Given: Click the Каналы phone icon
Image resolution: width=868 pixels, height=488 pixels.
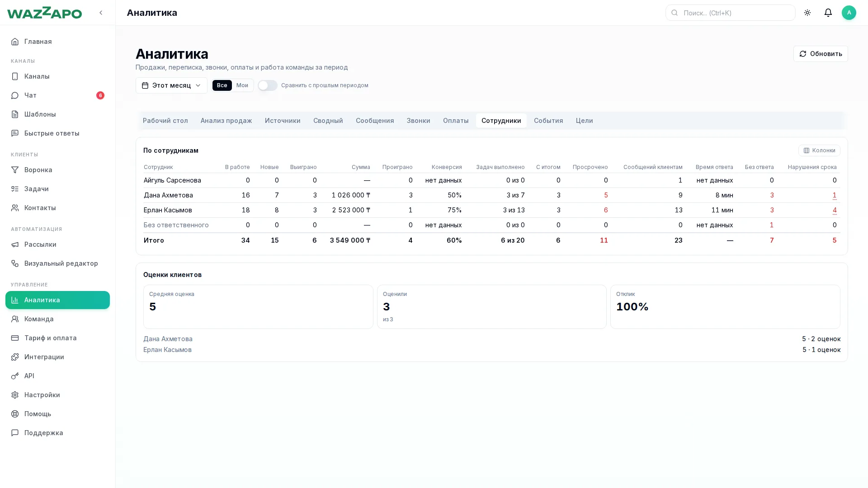Looking at the screenshot, I should (15, 76).
